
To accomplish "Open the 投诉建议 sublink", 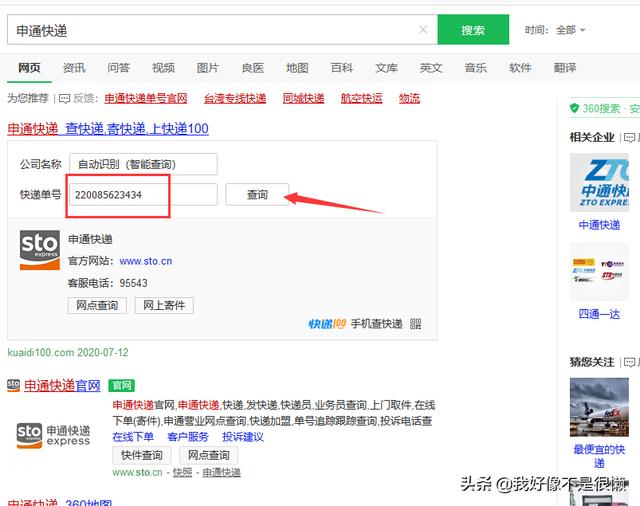I will pyautogui.click(x=243, y=437).
